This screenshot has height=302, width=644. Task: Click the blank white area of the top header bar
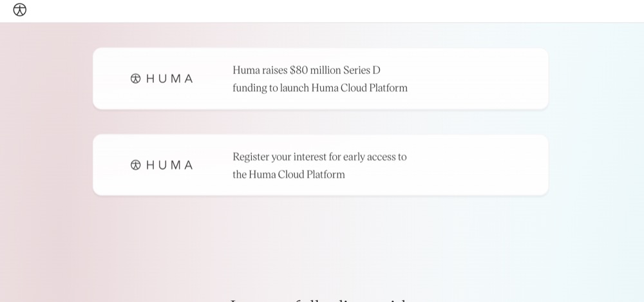(328, 11)
